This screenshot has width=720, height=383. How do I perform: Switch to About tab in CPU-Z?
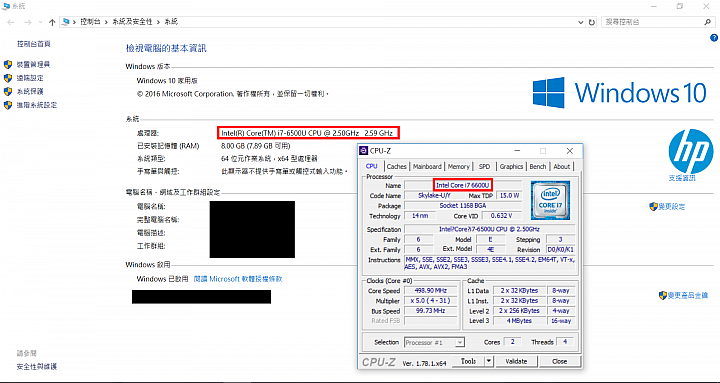click(561, 167)
